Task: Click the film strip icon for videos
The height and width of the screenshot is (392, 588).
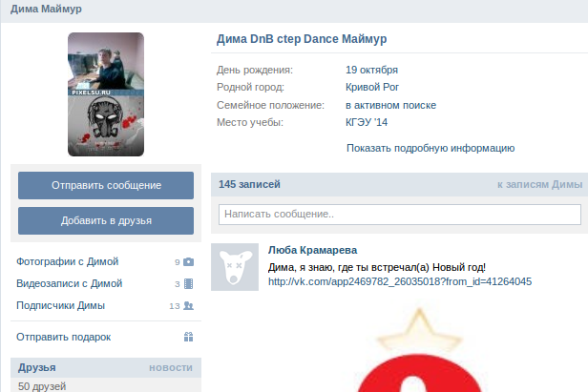Action: [189, 283]
